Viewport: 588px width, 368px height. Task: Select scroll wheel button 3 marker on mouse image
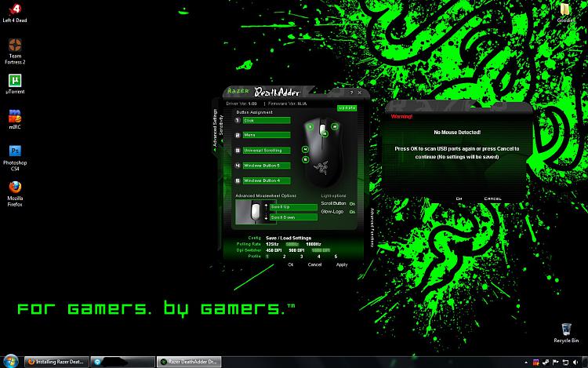point(325,133)
